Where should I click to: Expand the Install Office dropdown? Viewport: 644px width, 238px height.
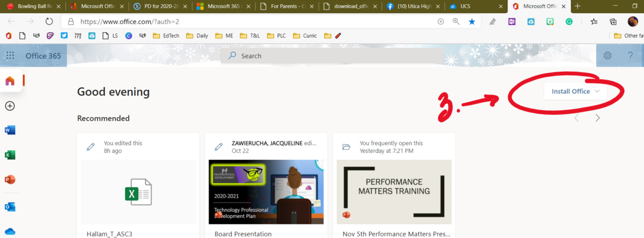pos(575,91)
